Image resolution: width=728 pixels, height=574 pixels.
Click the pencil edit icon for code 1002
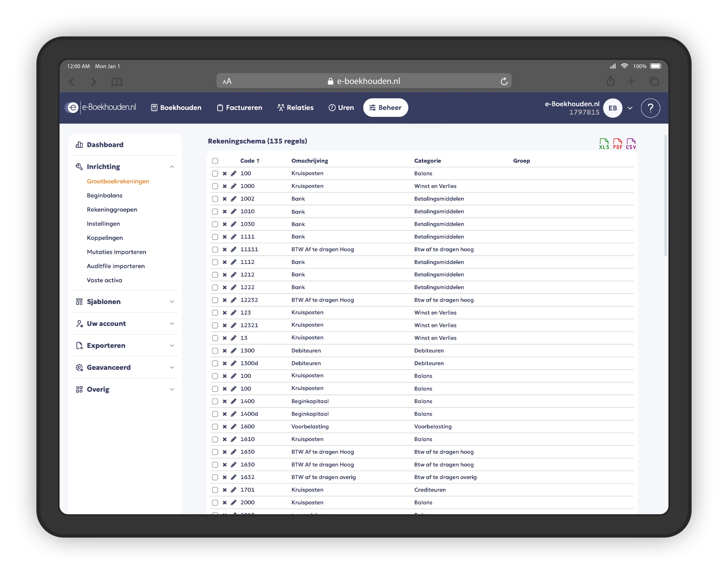click(234, 199)
